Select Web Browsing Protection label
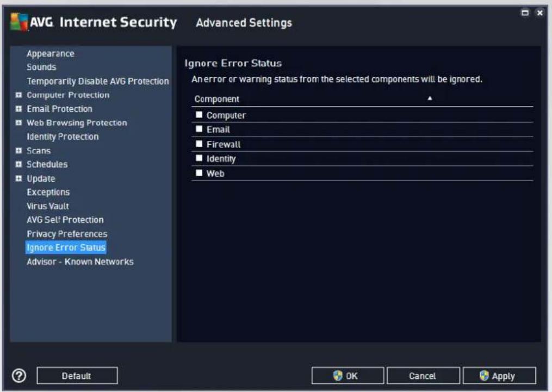 77,123
